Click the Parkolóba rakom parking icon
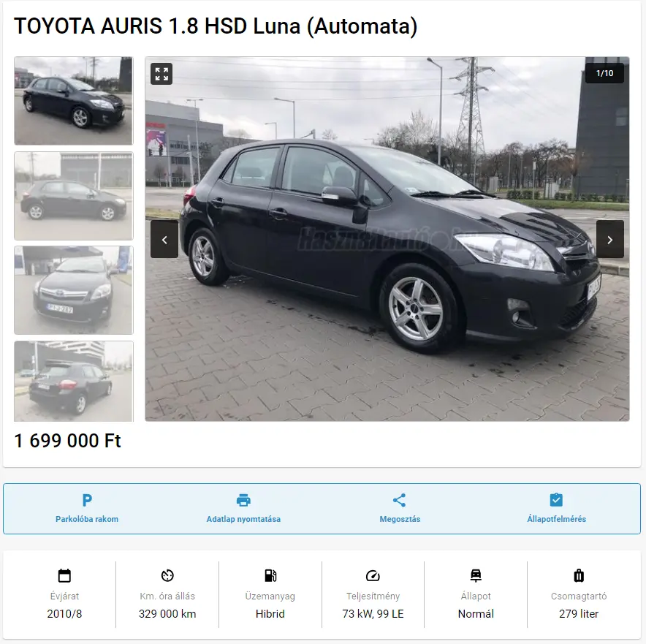Viewport: 646px width, 644px height. 87,500
